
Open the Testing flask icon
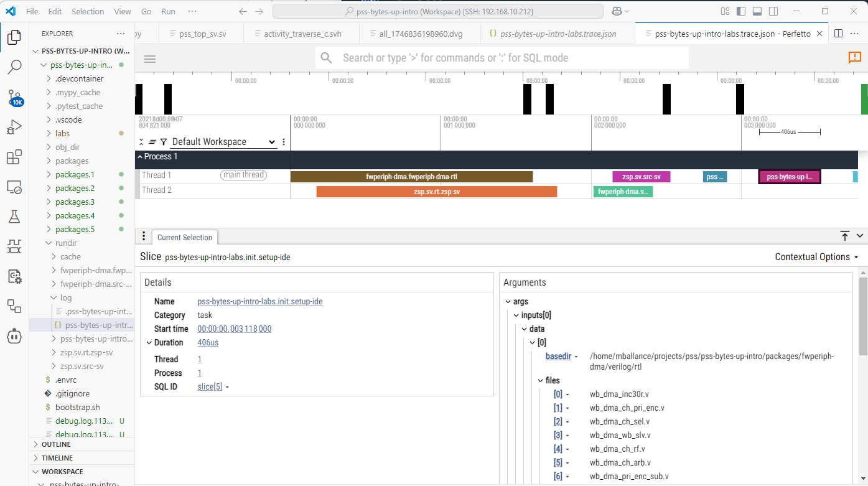[14, 217]
